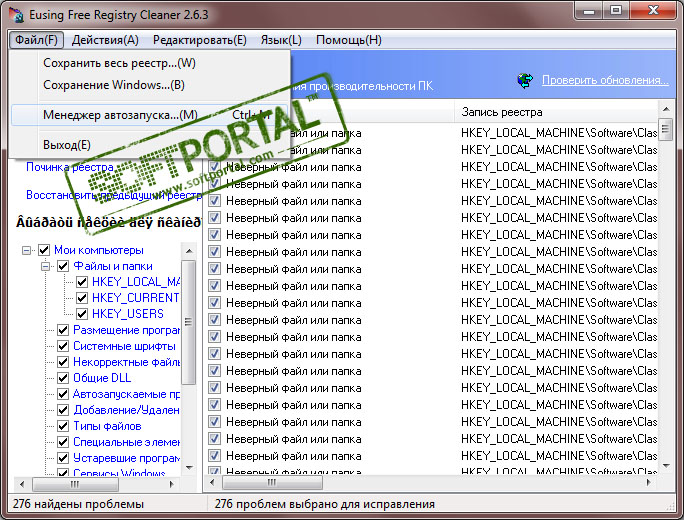Click '276 найдены проблемы' status text
The height and width of the screenshot is (520, 684).
[78, 504]
